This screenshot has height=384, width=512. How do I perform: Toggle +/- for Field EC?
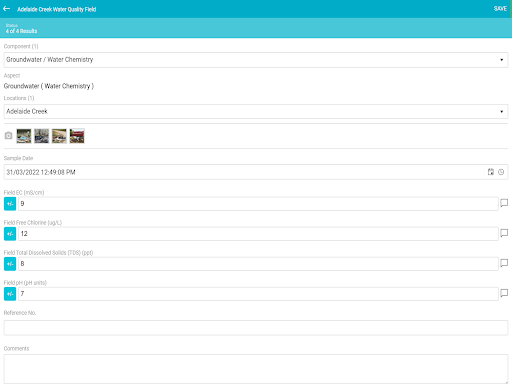10,204
